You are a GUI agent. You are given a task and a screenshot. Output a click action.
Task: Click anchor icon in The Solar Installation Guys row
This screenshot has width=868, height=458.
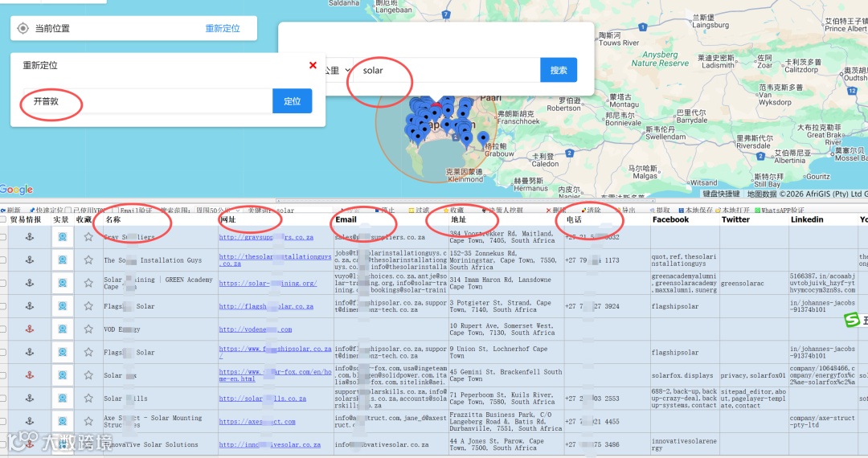click(x=30, y=260)
